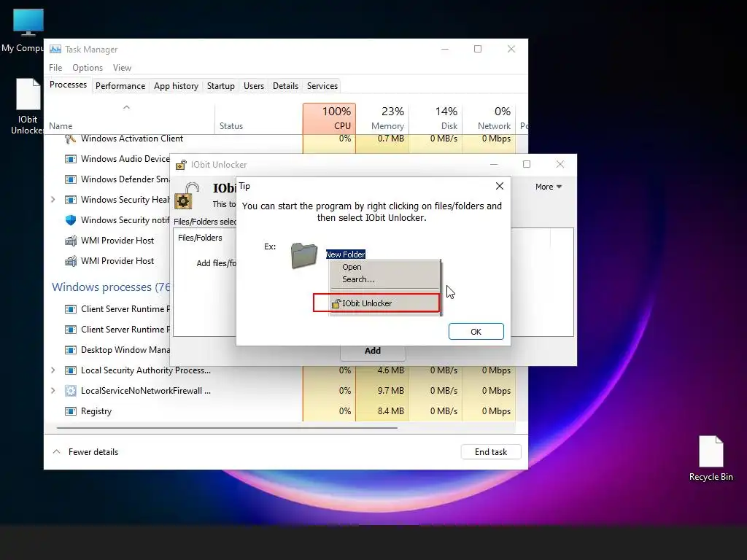Image resolution: width=747 pixels, height=560 pixels.
Task: Click the LocalServiceNoNetworkFirewall gear icon
Action: (x=71, y=391)
